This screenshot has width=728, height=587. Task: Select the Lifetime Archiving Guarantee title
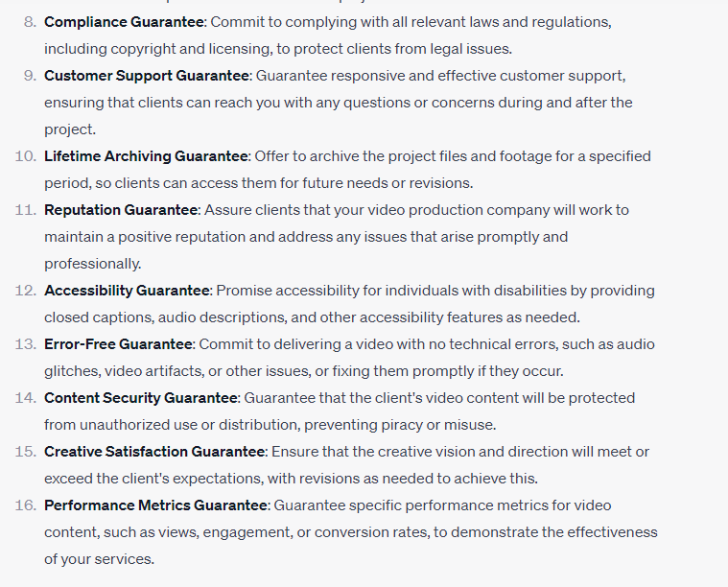coord(146,155)
